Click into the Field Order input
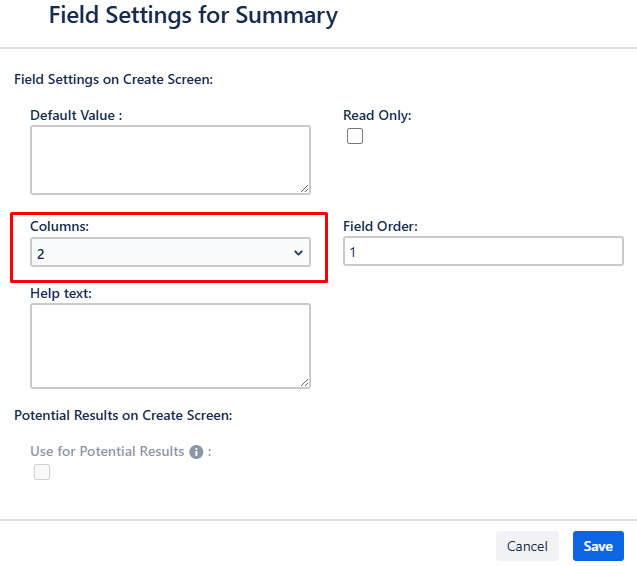This screenshot has width=637, height=566. tap(483, 252)
